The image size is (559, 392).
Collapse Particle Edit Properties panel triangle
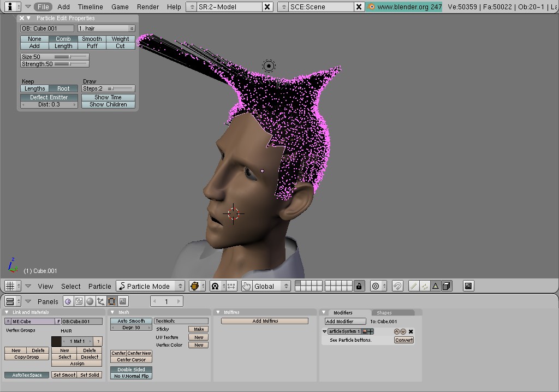pos(28,18)
